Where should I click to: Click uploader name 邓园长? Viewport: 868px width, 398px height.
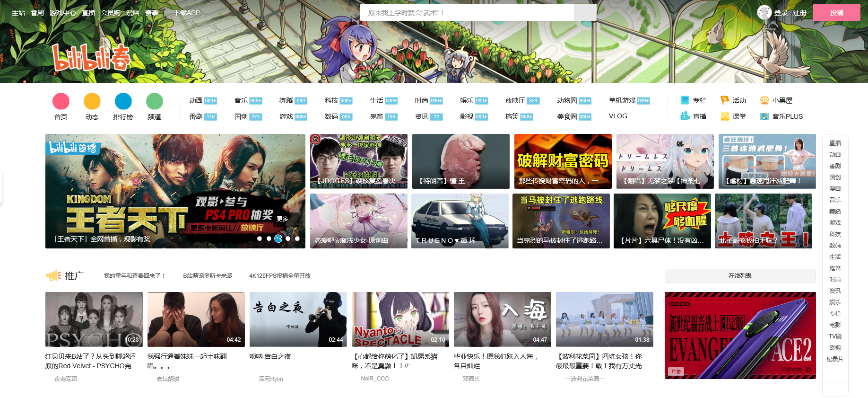coord(471,379)
